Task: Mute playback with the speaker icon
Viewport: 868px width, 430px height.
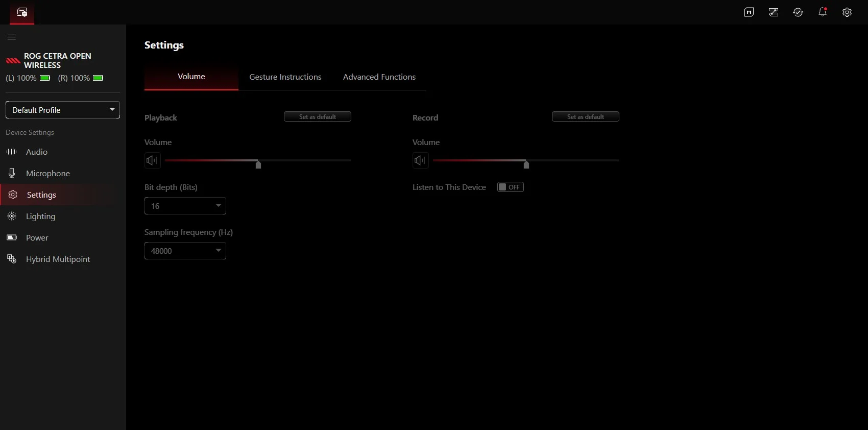Action: (x=153, y=160)
